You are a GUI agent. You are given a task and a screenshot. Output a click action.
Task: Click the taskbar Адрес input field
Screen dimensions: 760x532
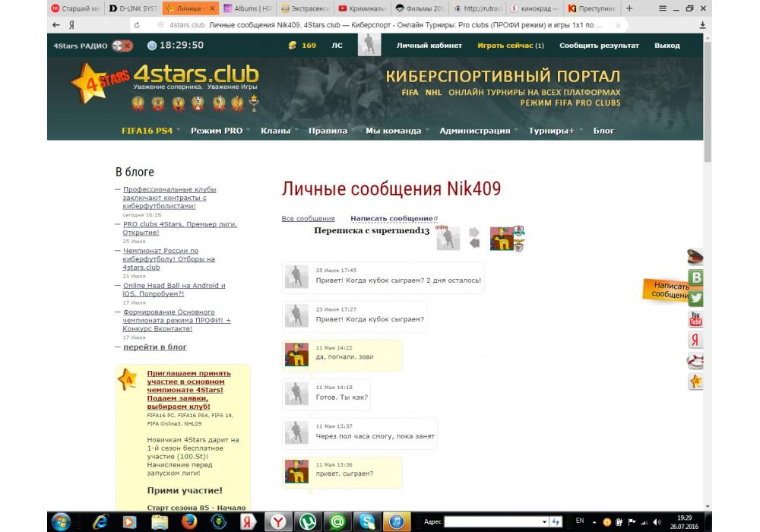(495, 521)
